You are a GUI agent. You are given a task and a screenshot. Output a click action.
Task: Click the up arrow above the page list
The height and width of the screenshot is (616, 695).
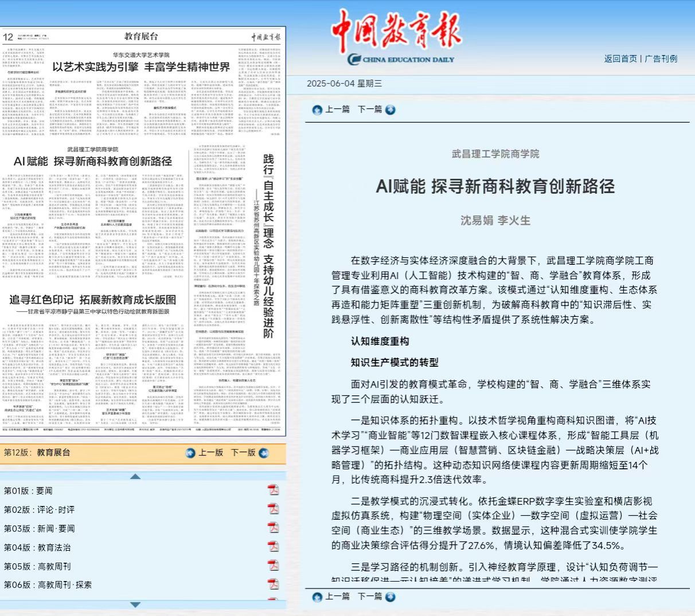(135, 476)
